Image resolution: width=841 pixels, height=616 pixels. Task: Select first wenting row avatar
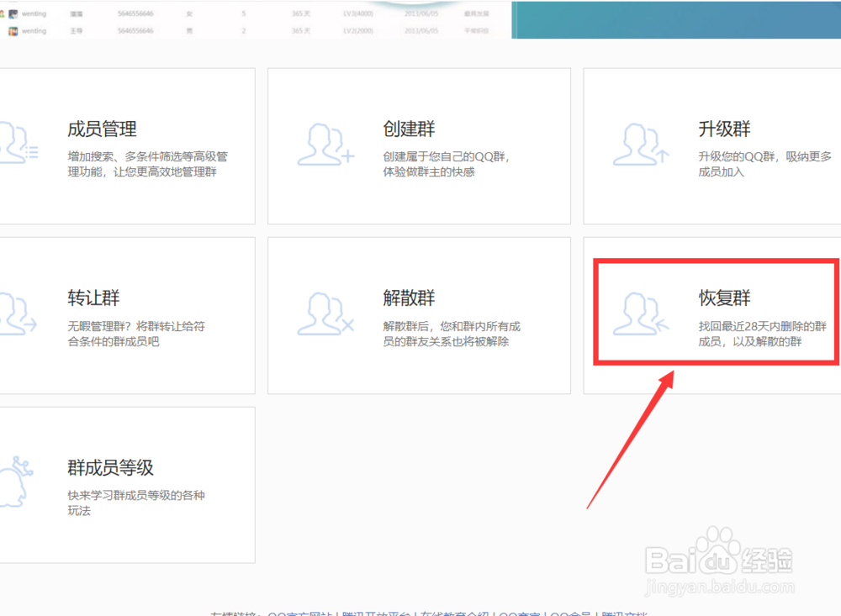(13, 14)
